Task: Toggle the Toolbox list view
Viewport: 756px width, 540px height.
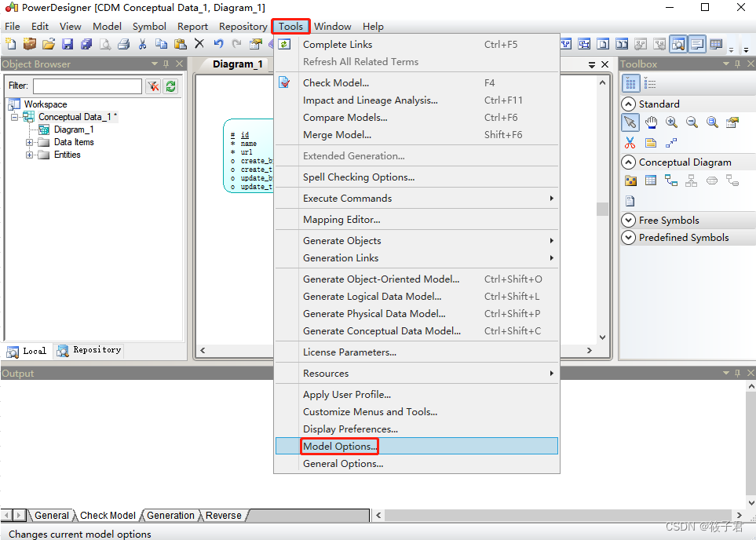Action: click(650, 83)
